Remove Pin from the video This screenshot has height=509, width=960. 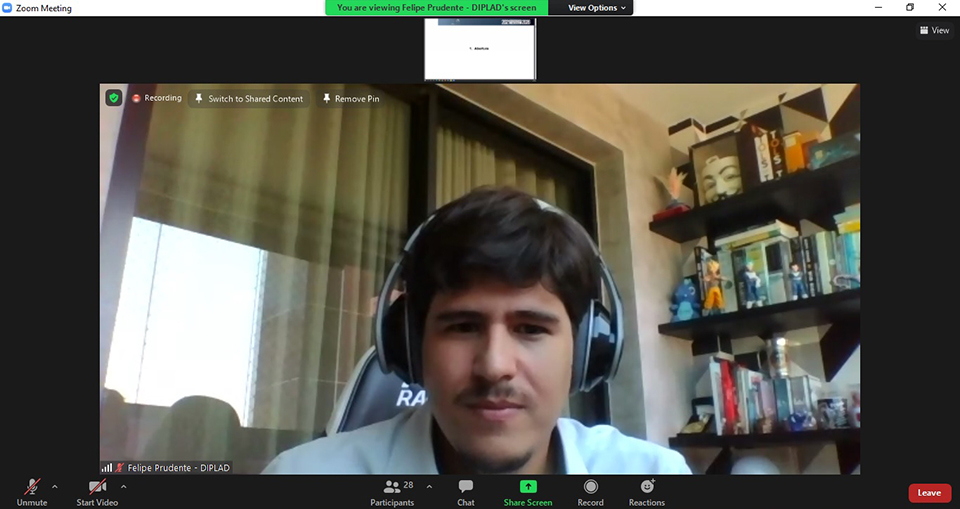[x=350, y=99]
